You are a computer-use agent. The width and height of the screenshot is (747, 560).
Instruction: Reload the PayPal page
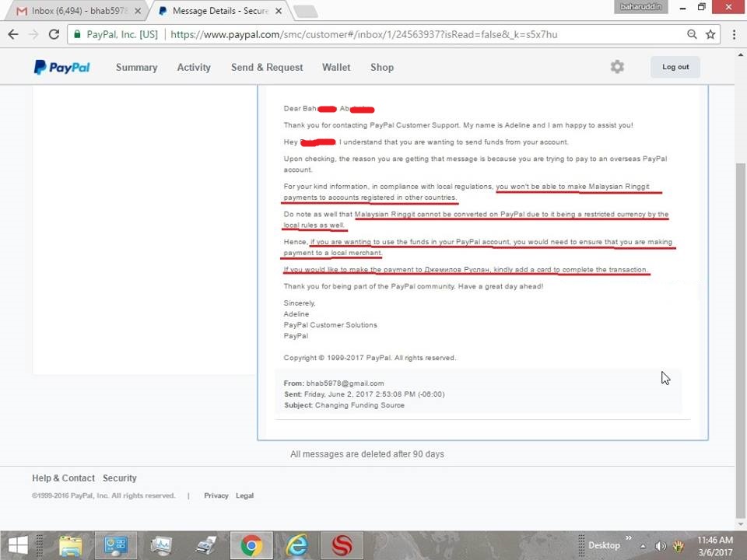pos(54,34)
